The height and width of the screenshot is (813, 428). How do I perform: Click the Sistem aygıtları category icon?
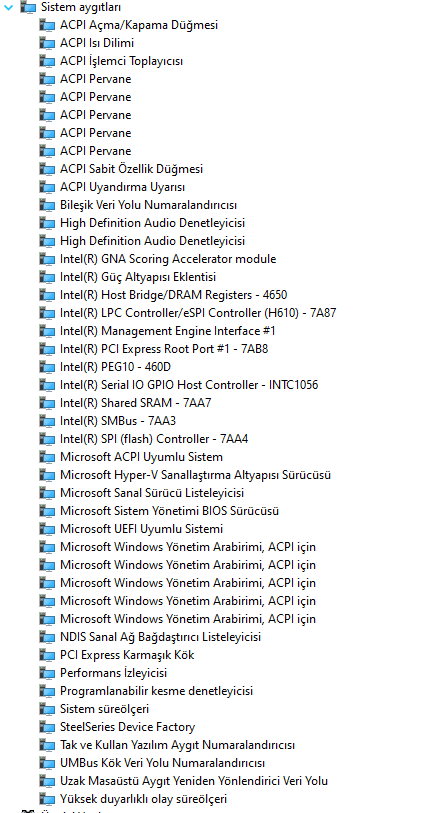click(28, 7)
